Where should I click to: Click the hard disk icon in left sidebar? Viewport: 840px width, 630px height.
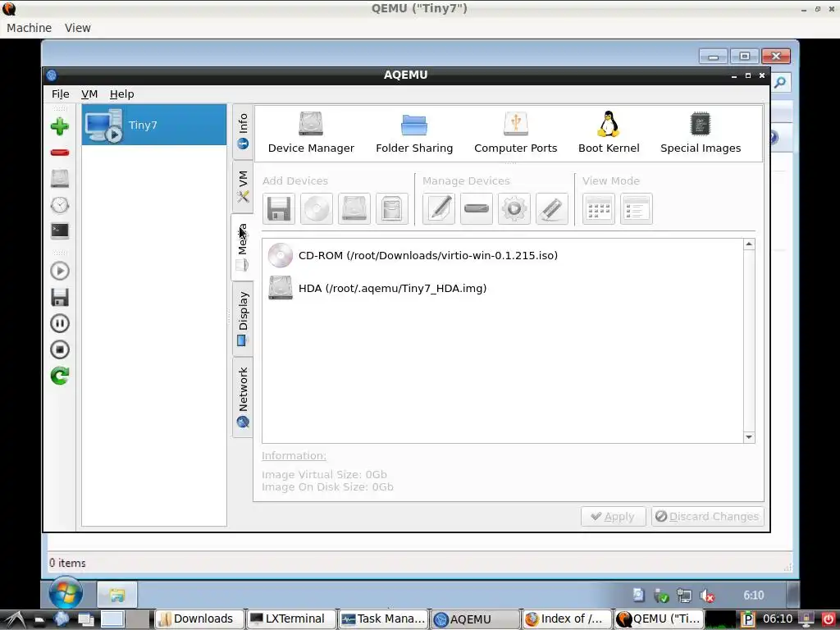pos(59,178)
